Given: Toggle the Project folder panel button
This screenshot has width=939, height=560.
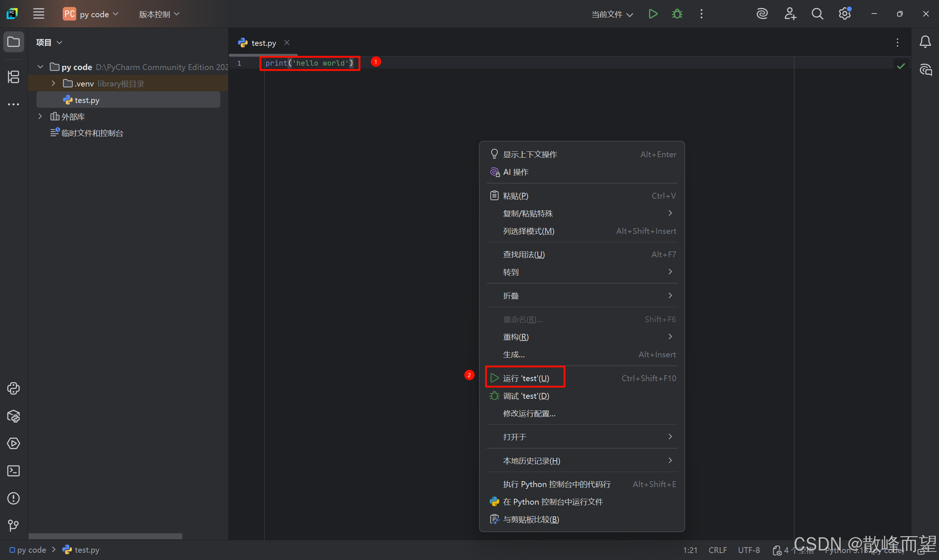Looking at the screenshot, I should point(14,42).
